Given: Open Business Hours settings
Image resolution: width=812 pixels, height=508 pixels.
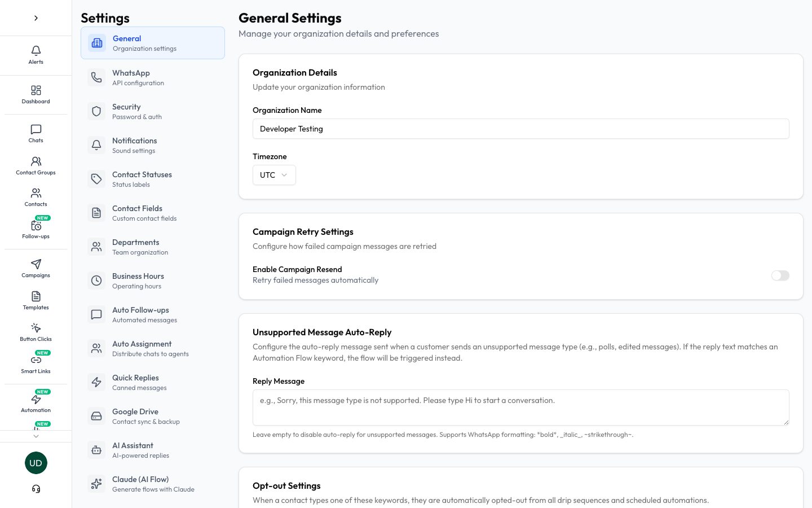Looking at the screenshot, I should tap(153, 281).
